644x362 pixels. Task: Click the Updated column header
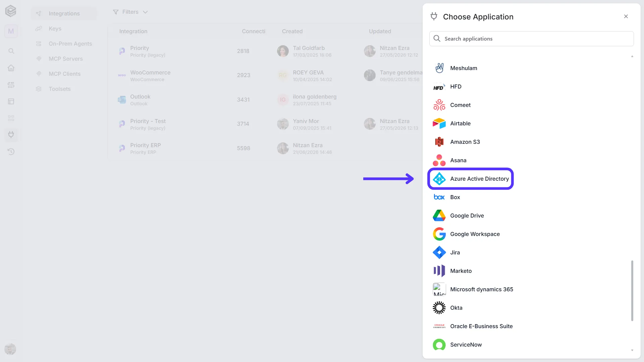point(380,31)
